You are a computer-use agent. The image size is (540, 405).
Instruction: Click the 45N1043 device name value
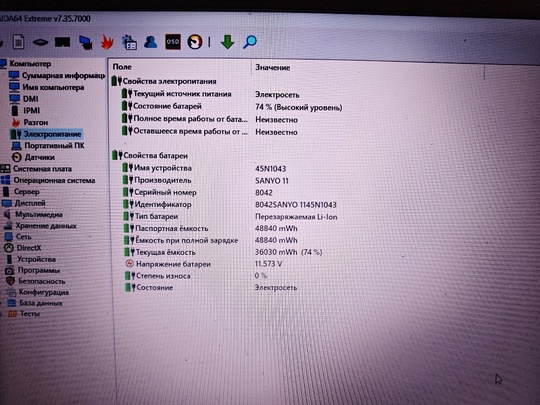click(270, 168)
